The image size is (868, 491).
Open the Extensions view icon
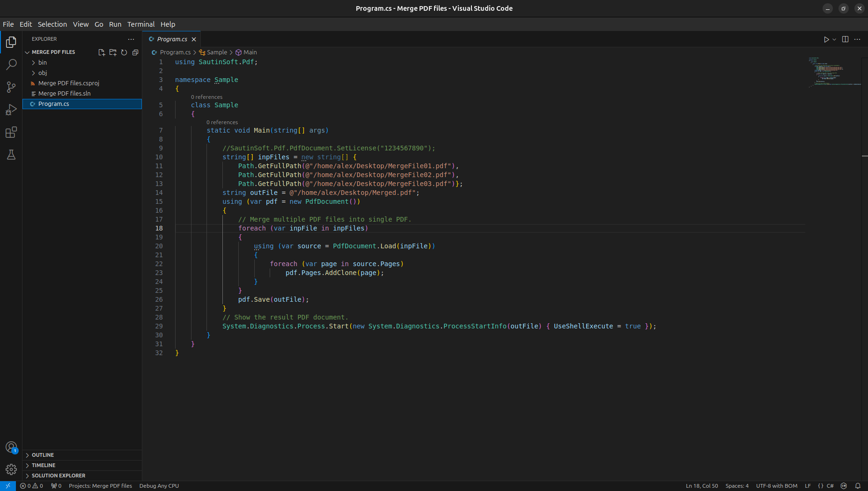point(11,132)
